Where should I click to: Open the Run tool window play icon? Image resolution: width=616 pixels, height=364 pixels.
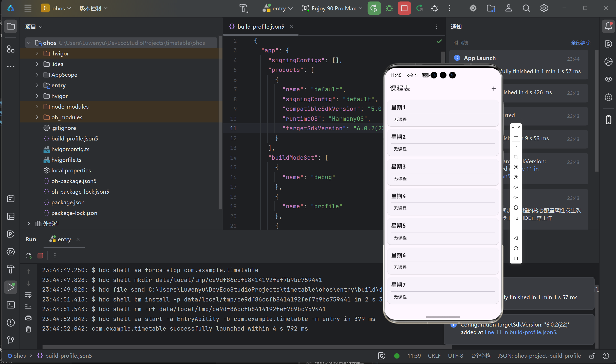(x=11, y=287)
